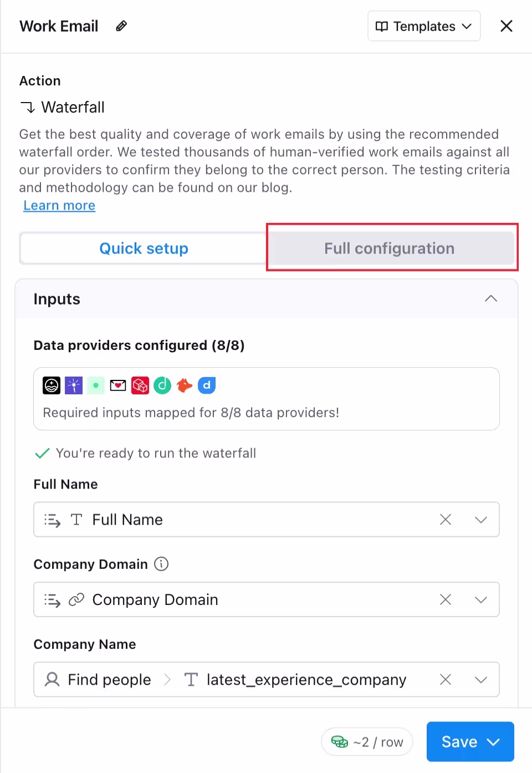532x773 pixels.
Task: Open the Company Domain info tooltip icon
Action: (161, 564)
